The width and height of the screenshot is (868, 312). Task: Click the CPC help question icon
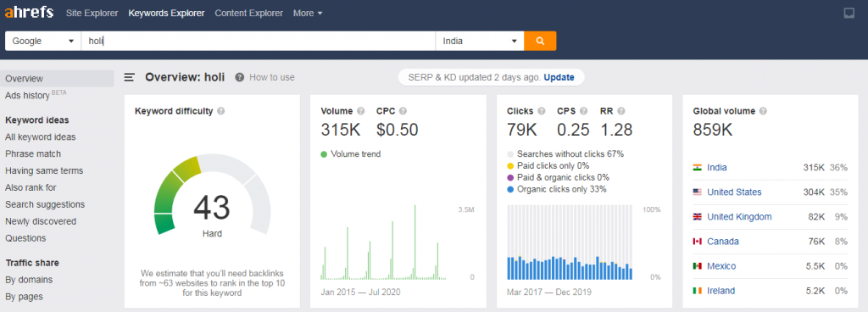[x=403, y=111]
